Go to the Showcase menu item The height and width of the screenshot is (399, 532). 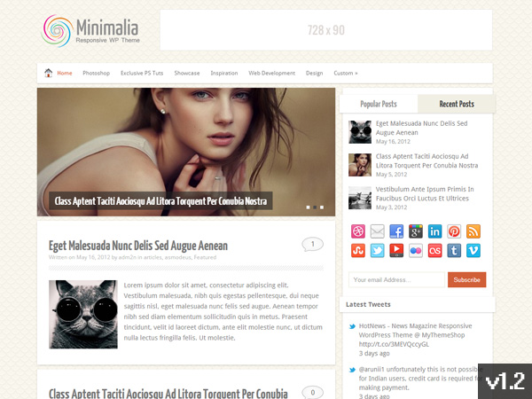coord(187,73)
